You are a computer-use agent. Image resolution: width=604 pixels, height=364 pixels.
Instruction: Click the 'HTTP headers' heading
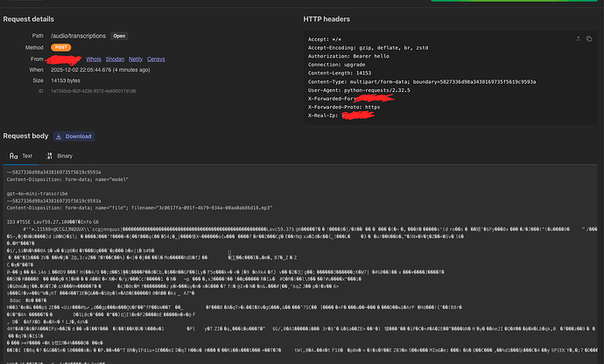point(327,19)
